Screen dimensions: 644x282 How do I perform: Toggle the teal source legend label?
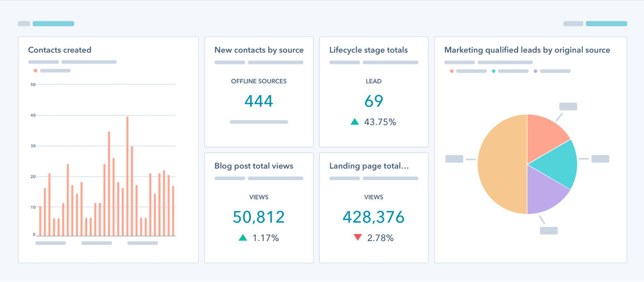[x=513, y=71]
